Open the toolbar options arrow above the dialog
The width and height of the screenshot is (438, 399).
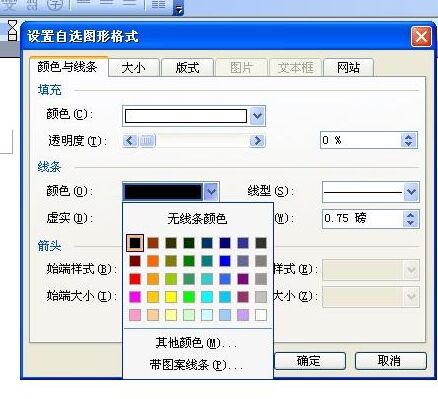click(179, 8)
